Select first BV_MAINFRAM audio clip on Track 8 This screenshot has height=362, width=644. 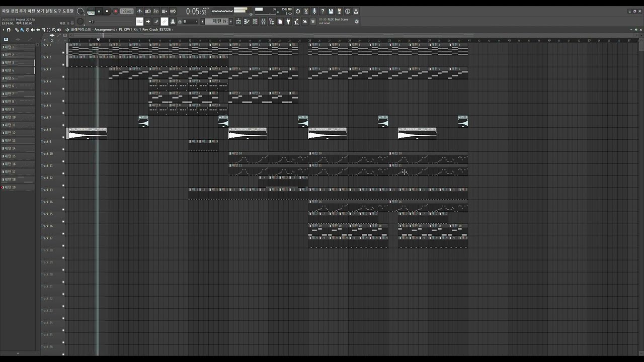(x=88, y=133)
